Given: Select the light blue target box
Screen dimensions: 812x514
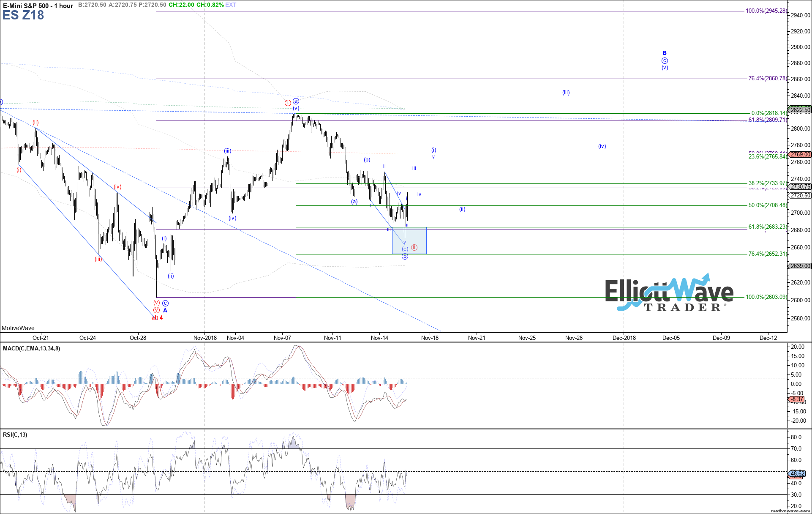Looking at the screenshot, I should click(x=418, y=237).
